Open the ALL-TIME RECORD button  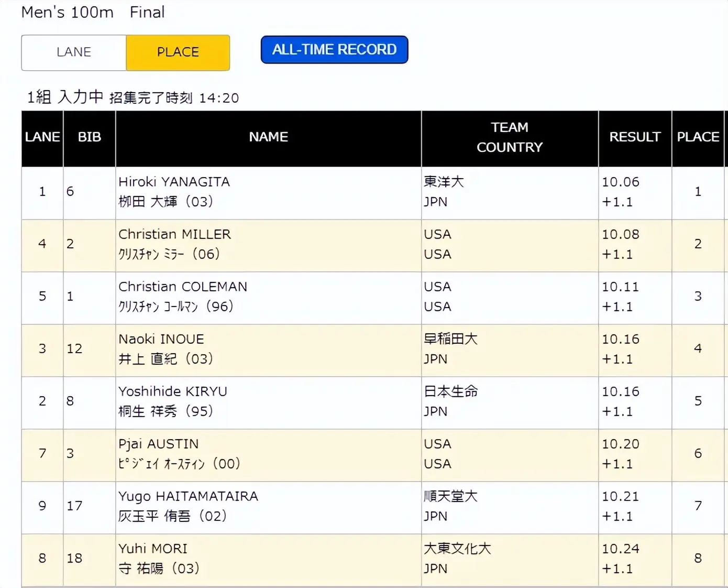(334, 50)
